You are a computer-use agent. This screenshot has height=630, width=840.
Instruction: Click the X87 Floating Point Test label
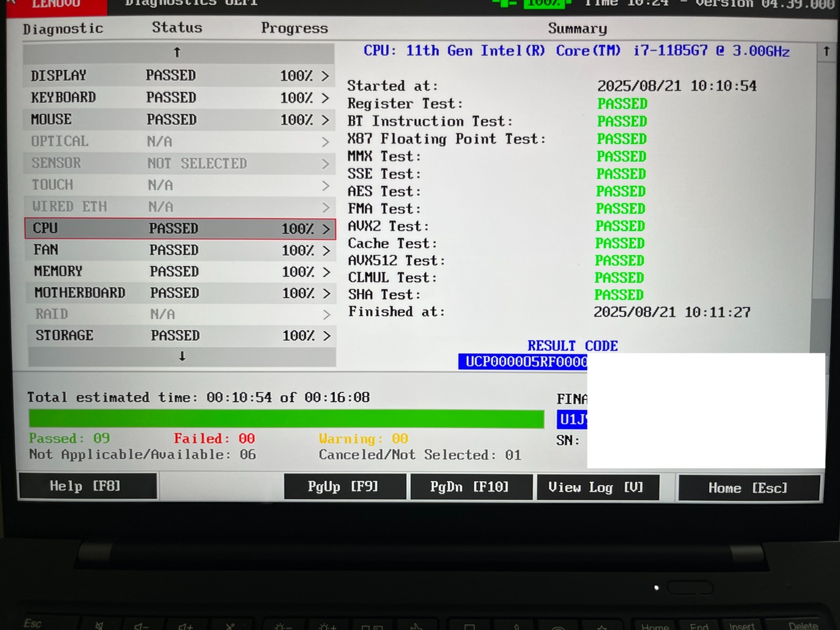[446, 139]
